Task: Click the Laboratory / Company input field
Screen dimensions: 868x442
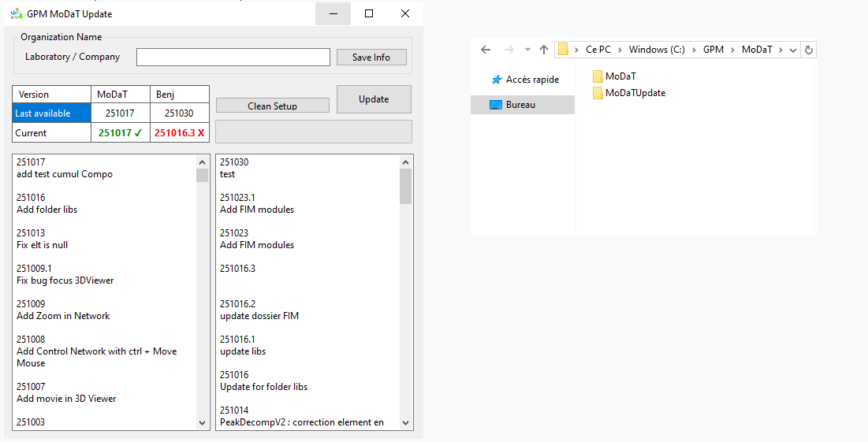Action: click(233, 57)
